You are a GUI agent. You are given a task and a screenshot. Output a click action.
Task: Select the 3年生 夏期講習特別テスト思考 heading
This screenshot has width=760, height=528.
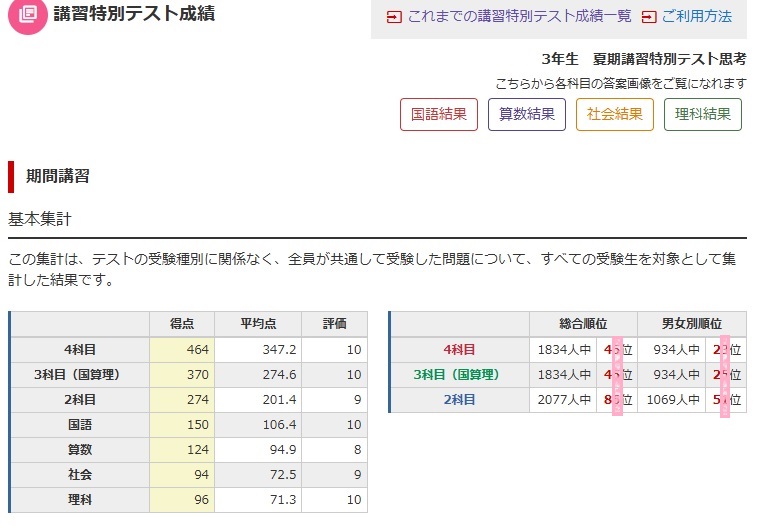644,59
